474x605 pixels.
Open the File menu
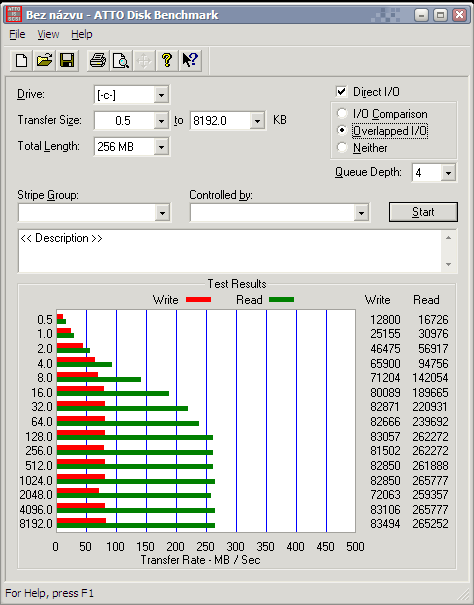tap(17, 34)
